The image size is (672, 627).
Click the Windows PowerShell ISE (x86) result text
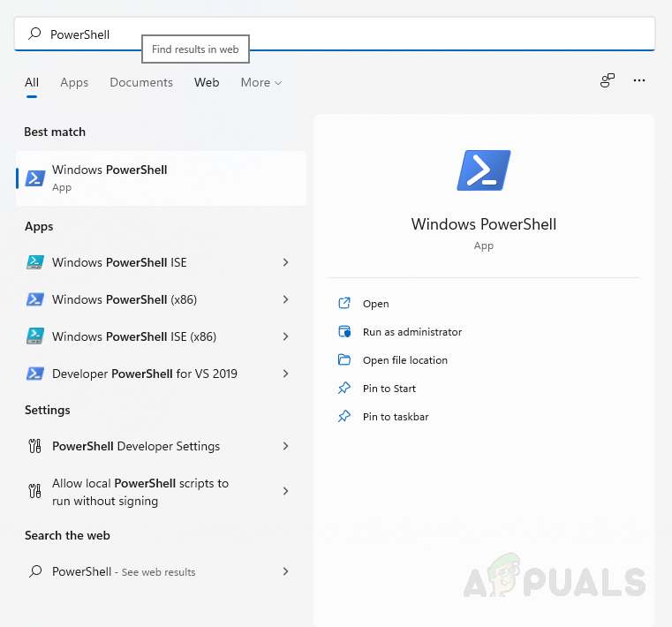coord(134,336)
